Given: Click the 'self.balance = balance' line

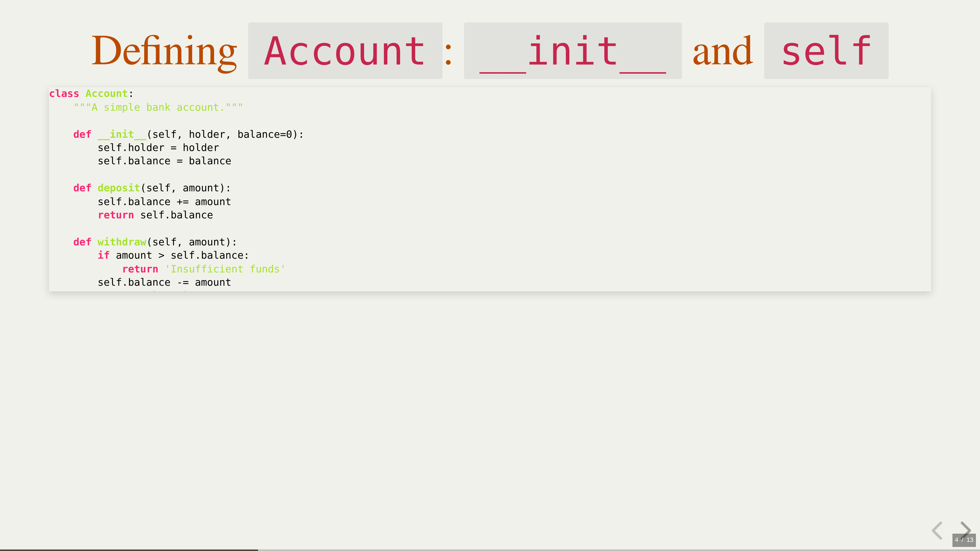Looking at the screenshot, I should pyautogui.click(x=164, y=161).
